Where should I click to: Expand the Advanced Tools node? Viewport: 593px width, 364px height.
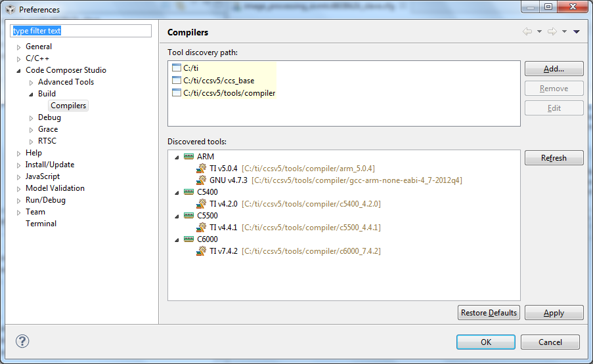pyautogui.click(x=32, y=82)
